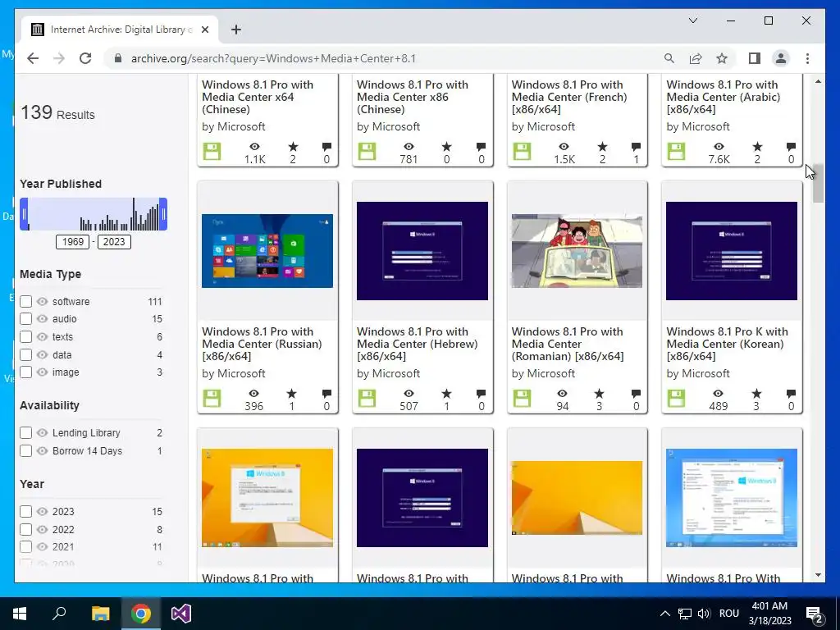Open a new browser tab
840x630 pixels.
(x=236, y=30)
